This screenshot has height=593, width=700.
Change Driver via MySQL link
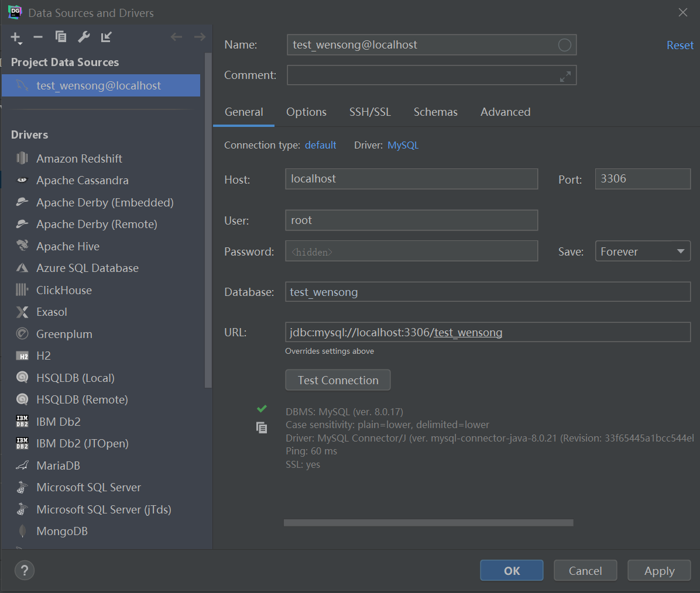403,145
